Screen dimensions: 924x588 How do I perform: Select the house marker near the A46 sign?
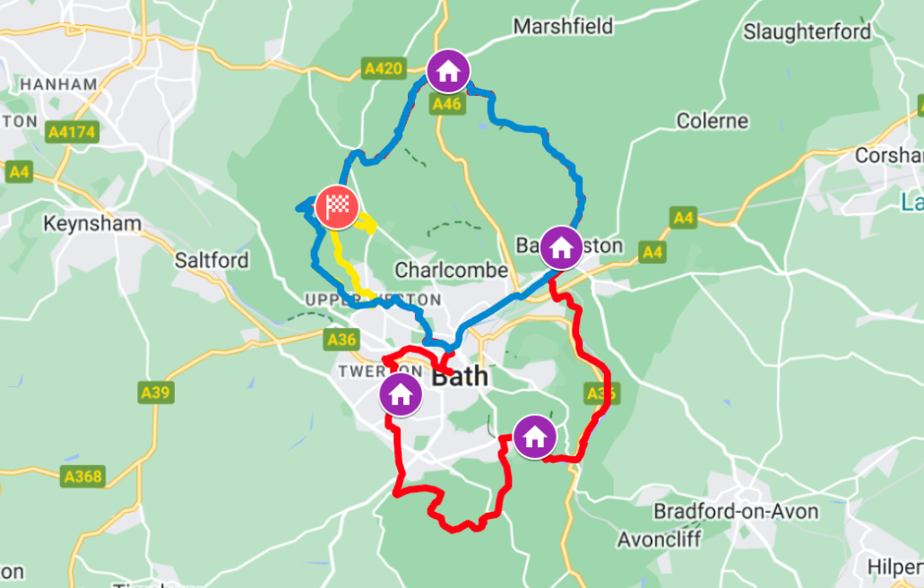(x=448, y=71)
